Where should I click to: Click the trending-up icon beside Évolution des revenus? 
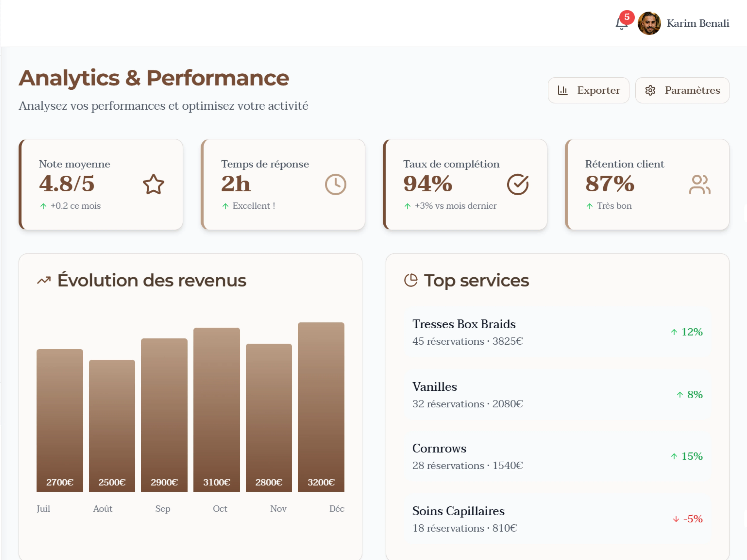pyautogui.click(x=44, y=280)
